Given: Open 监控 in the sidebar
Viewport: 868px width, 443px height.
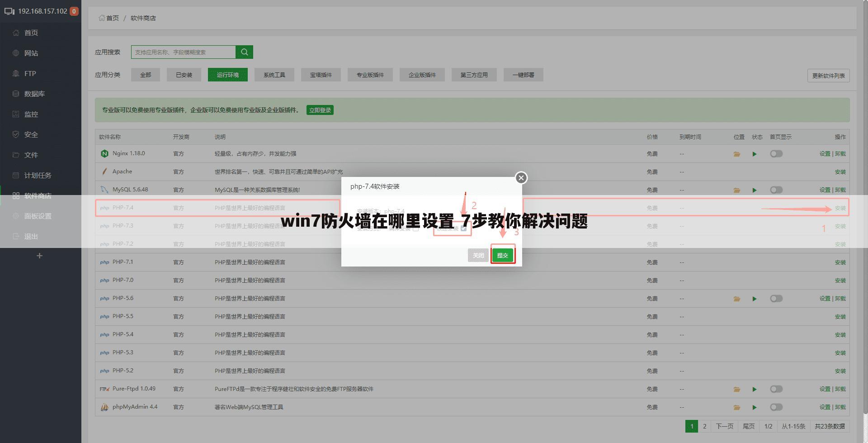Looking at the screenshot, I should point(31,114).
